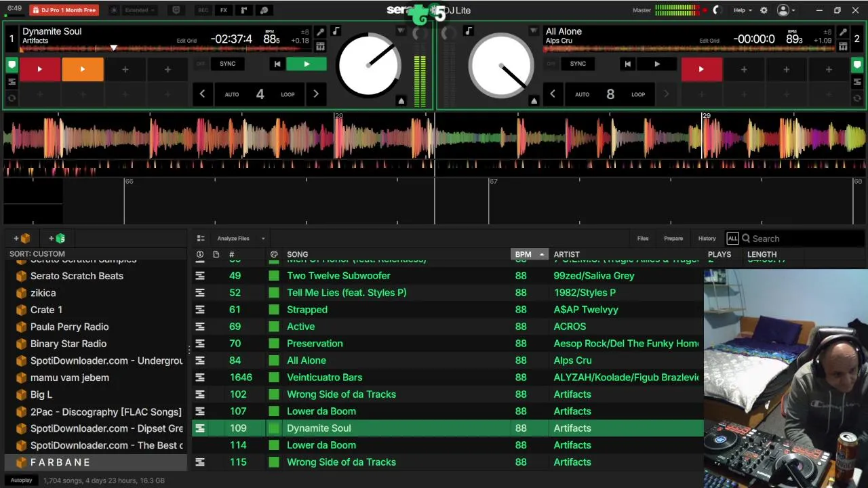Enable SYNC on deck 1
The image size is (868, 488).
point(228,64)
